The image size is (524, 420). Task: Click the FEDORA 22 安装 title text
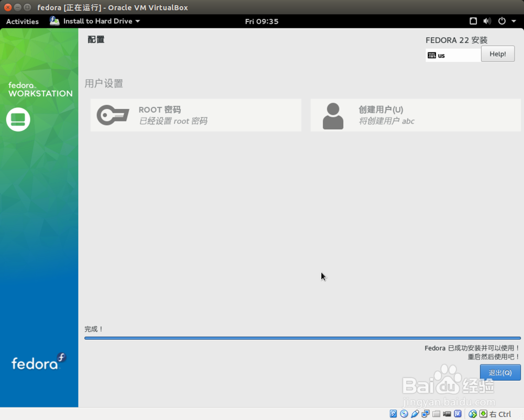click(x=456, y=40)
